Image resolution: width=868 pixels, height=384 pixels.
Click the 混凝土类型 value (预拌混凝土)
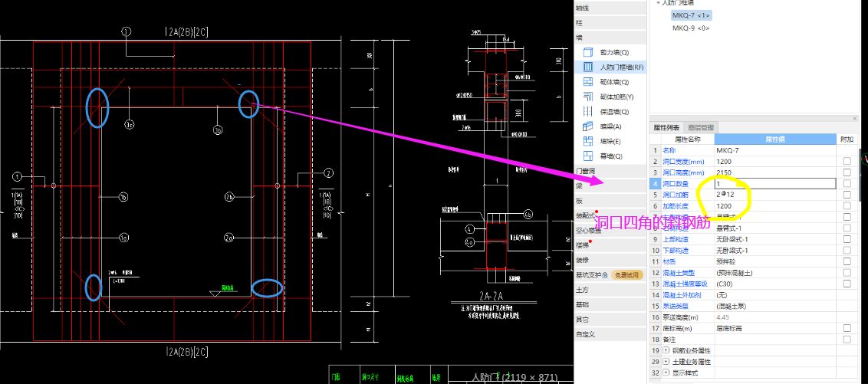pos(775,273)
